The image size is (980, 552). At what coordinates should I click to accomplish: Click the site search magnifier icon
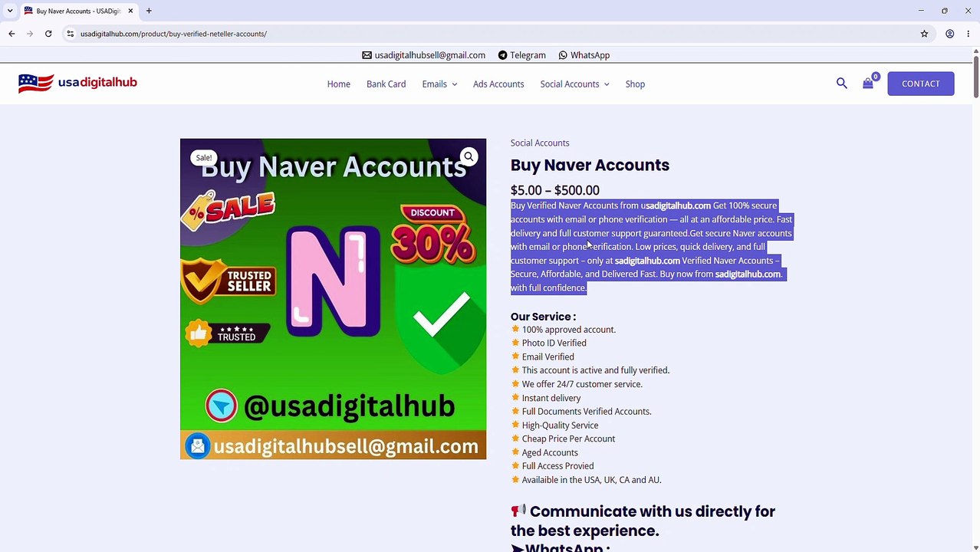[842, 84]
